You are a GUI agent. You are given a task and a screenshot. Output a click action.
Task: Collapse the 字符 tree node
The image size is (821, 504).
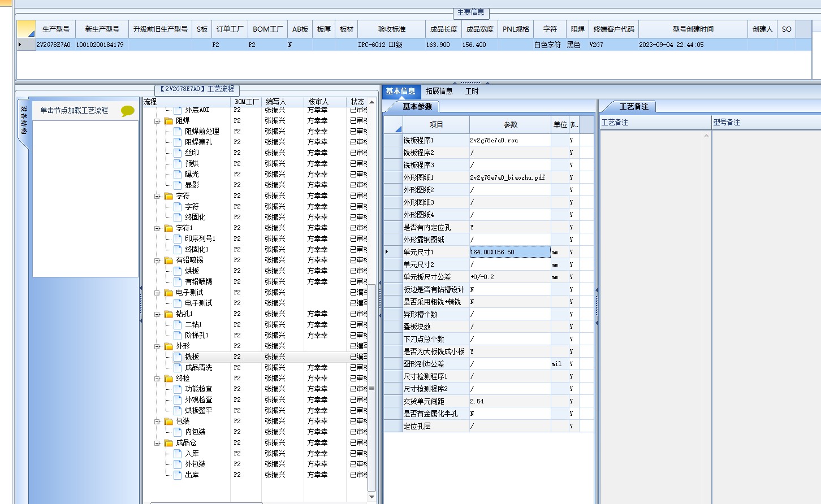157,196
